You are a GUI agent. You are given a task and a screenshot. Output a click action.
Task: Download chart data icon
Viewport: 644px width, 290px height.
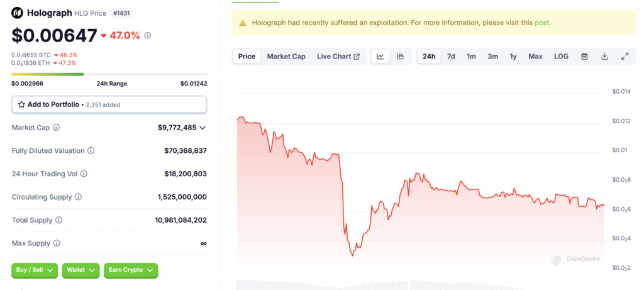604,57
